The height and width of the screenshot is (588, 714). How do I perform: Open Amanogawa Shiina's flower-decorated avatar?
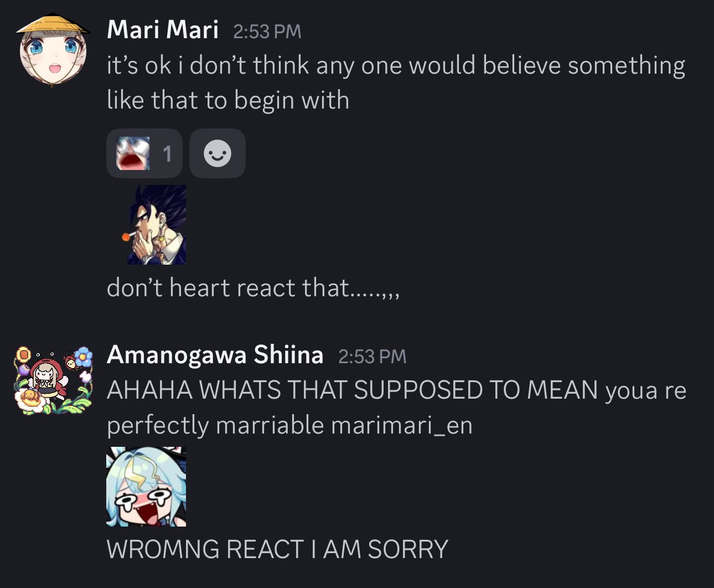(x=53, y=380)
